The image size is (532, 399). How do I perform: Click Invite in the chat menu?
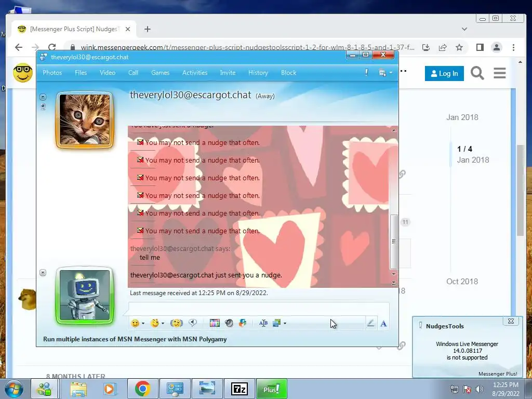(x=228, y=73)
